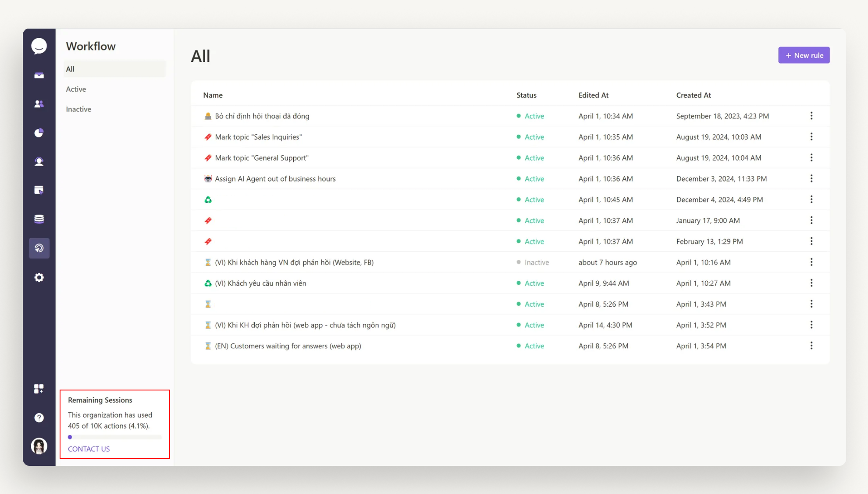Image resolution: width=868 pixels, height=494 pixels.
Task: Open Settings via the gear icon
Action: coord(39,277)
